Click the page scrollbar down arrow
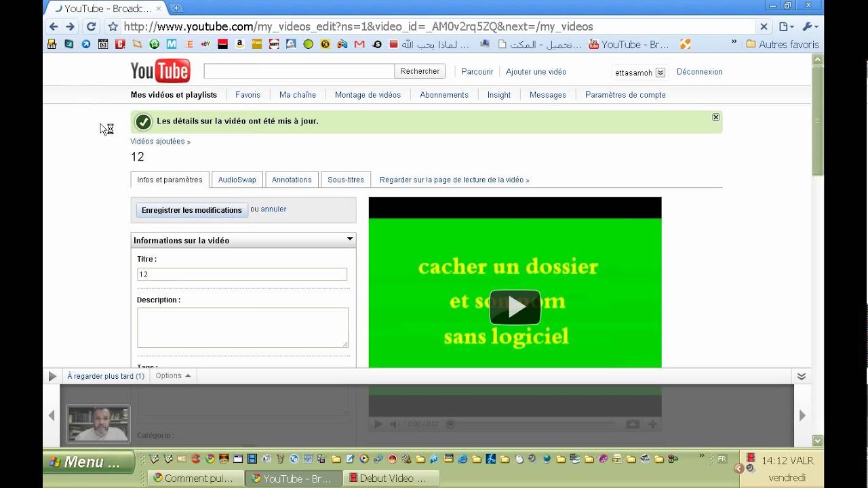This screenshot has height=488, width=868. tap(818, 441)
